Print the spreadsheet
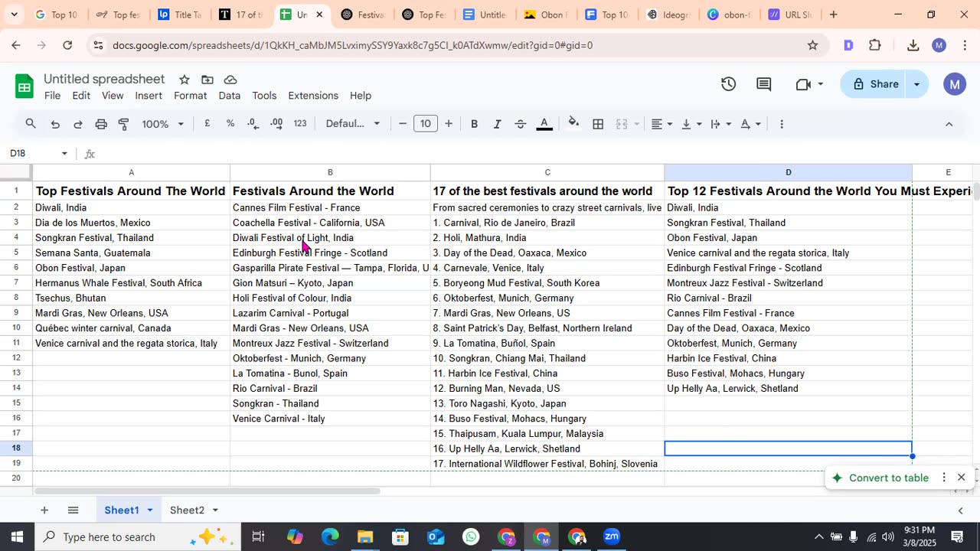The height and width of the screenshot is (551, 980). 101,124
